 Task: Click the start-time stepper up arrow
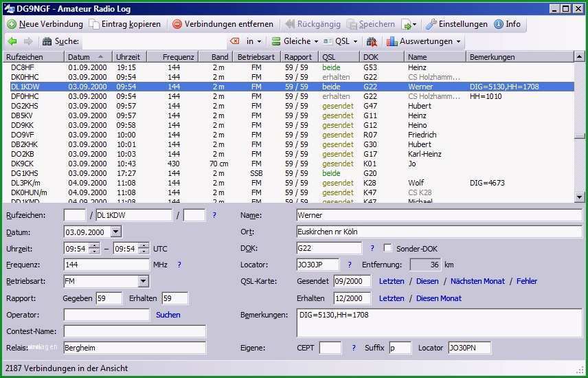[94, 245]
